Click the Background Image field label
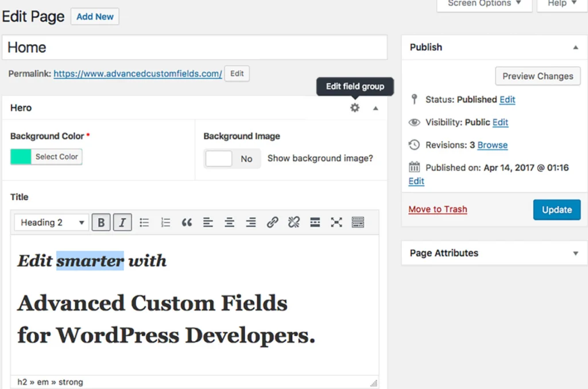This screenshot has width=588, height=389. pos(242,136)
